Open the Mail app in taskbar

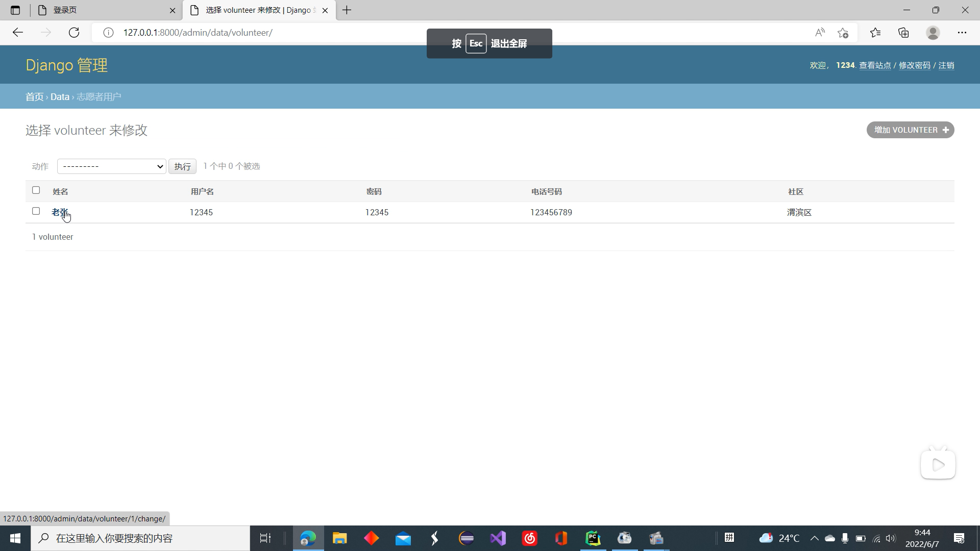(x=403, y=538)
